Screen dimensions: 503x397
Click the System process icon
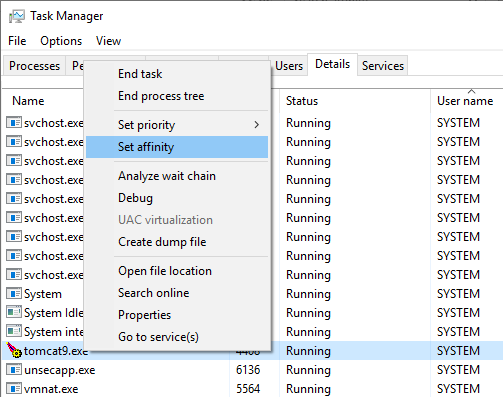pyautogui.click(x=14, y=294)
